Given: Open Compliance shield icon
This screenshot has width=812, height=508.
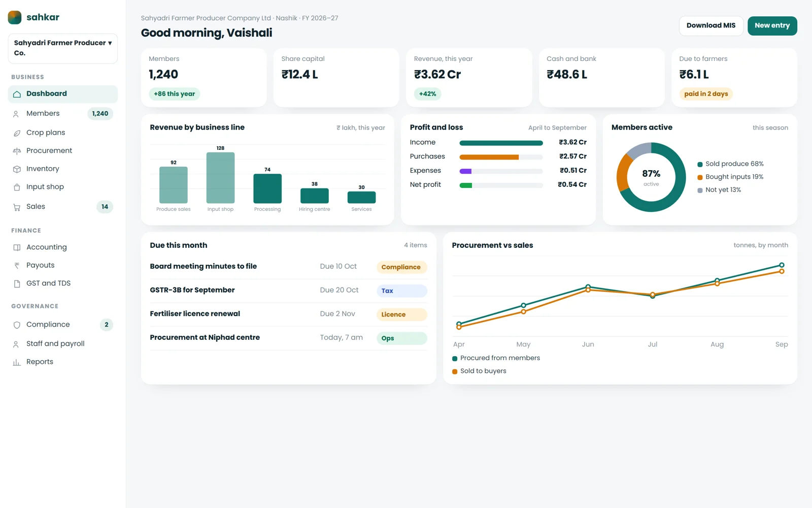Looking at the screenshot, I should [x=17, y=325].
